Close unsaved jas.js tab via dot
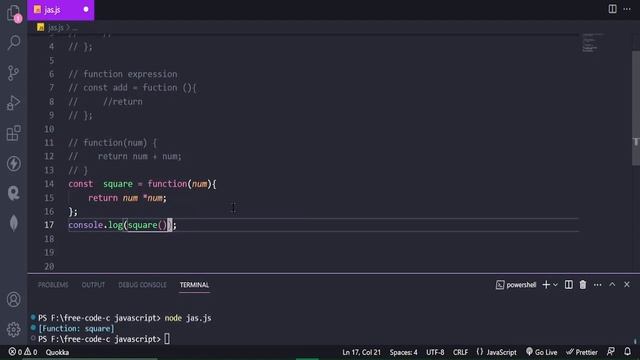 (86, 9)
